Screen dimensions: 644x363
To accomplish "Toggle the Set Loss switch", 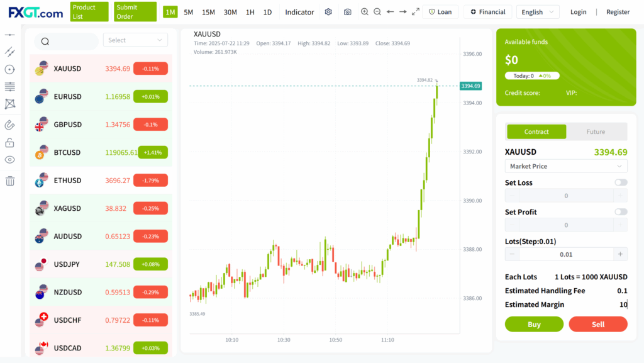I will pyautogui.click(x=620, y=182).
